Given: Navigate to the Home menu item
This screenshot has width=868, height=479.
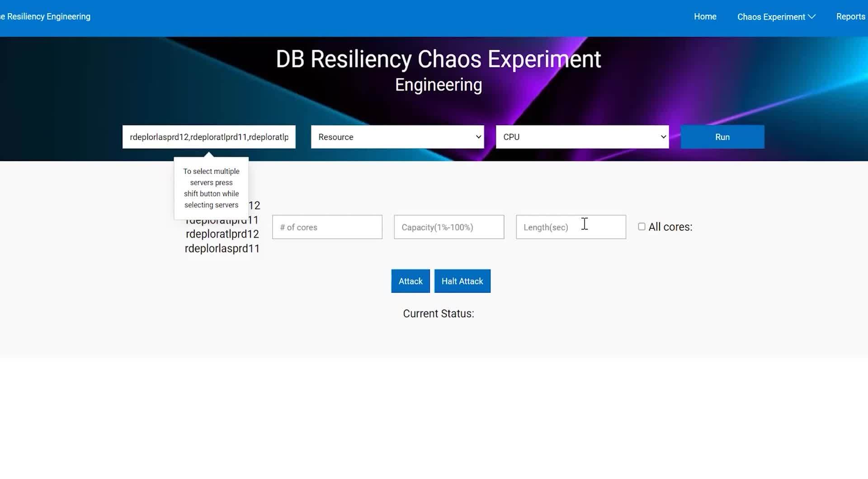Looking at the screenshot, I should click(x=705, y=17).
